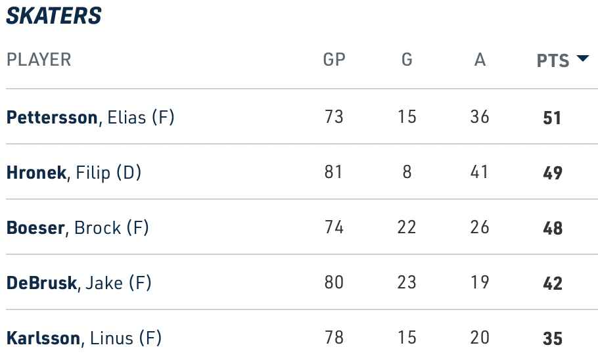Select Karlsson's 35 points value
The width and height of the screenshot is (598, 364).
click(553, 339)
